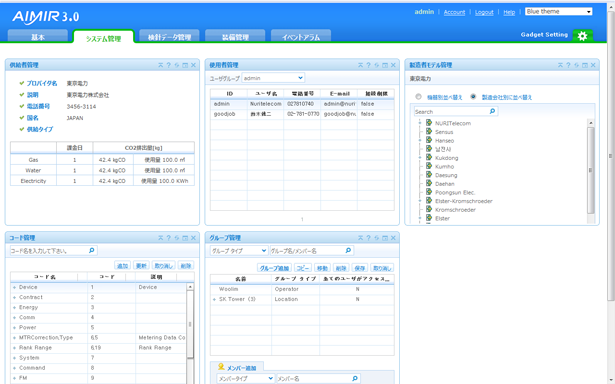The width and height of the screenshot is (615, 384).
Task: Maximize the 製造者モデル管理 panel
Action: (x=585, y=65)
